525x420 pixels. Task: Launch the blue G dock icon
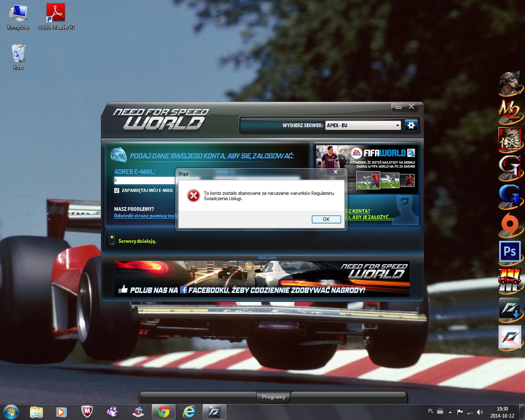click(510, 196)
